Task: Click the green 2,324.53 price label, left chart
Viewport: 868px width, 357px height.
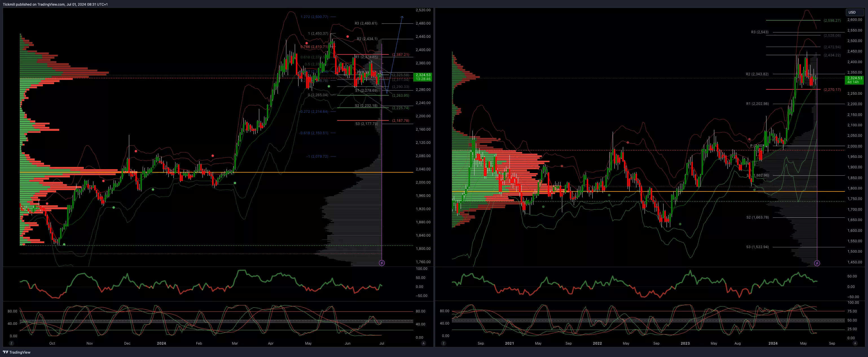Action: pyautogui.click(x=423, y=77)
